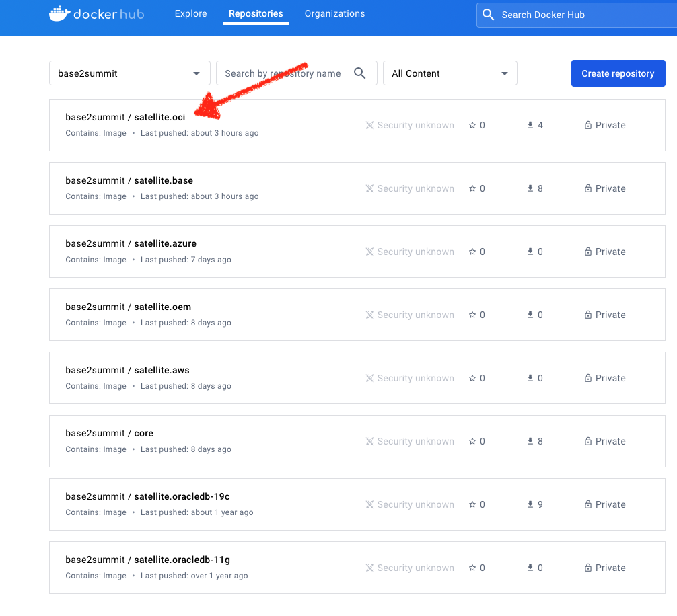Image resolution: width=677 pixels, height=616 pixels.
Task: Click the lock icon for satellite.oci
Action: pos(587,125)
